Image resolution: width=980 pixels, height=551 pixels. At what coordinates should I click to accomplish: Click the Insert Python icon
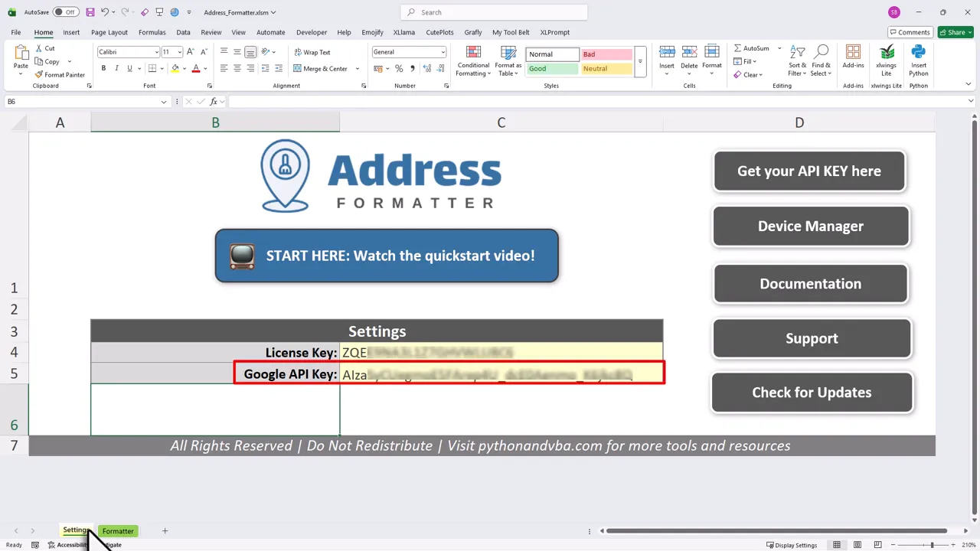[918, 54]
